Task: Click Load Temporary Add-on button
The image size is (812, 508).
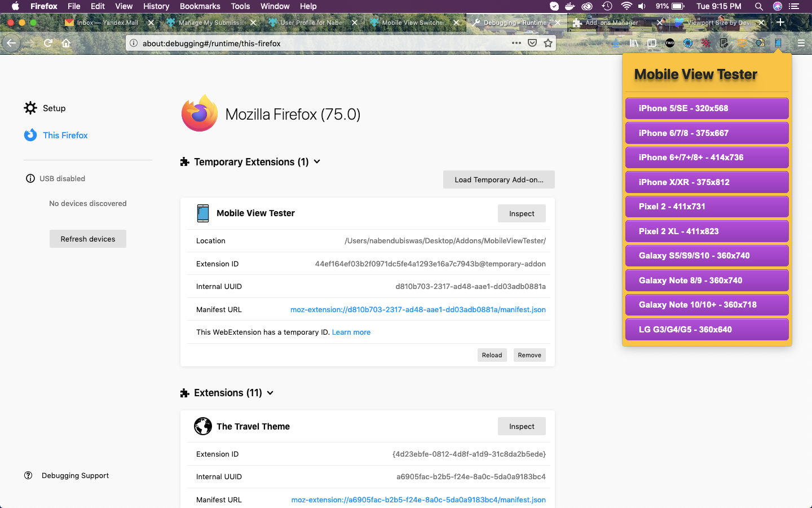Action: (499, 179)
